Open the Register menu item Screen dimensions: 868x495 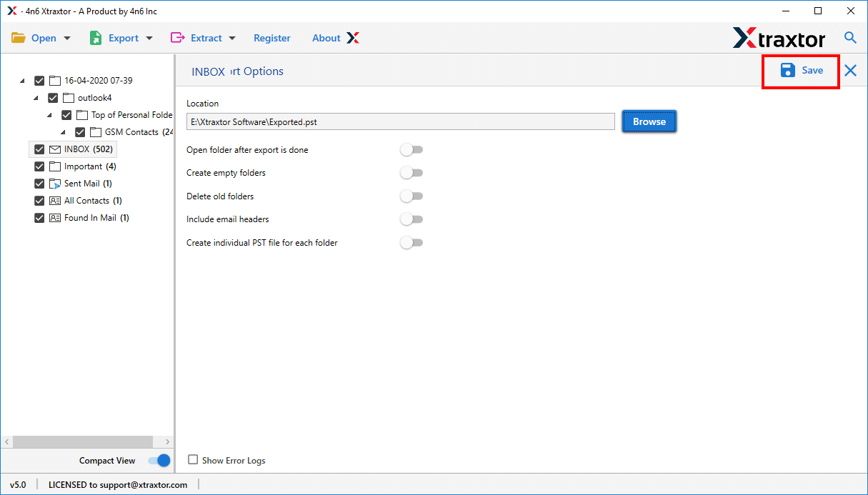272,38
